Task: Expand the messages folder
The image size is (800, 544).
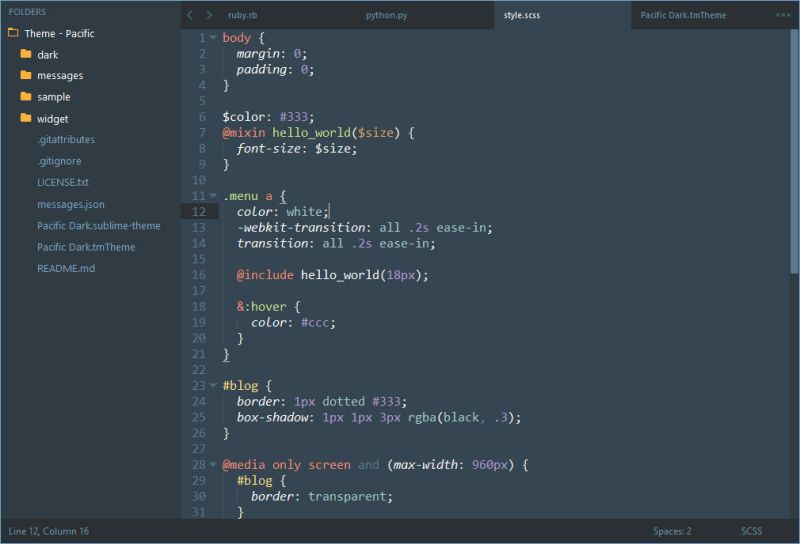Action: click(60, 76)
